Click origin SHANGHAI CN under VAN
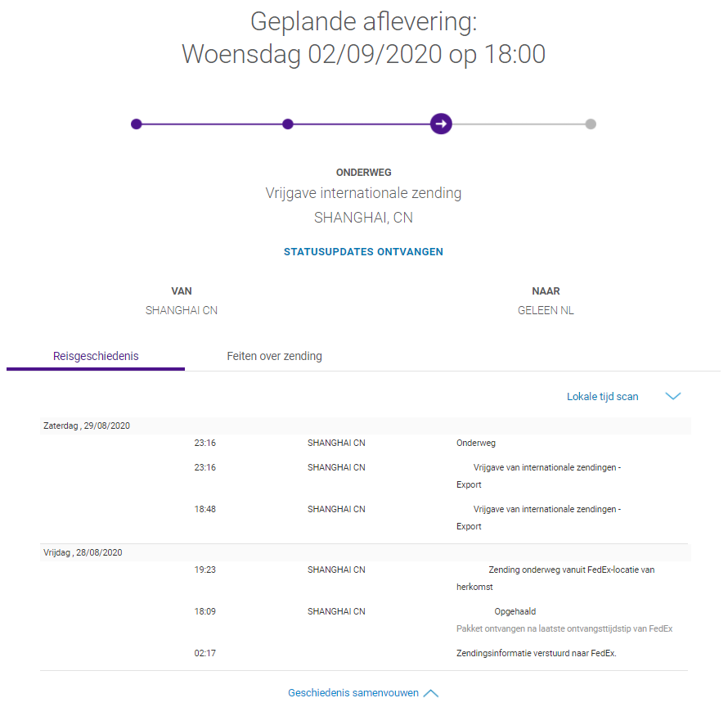The width and height of the screenshot is (728, 707). coord(182,311)
